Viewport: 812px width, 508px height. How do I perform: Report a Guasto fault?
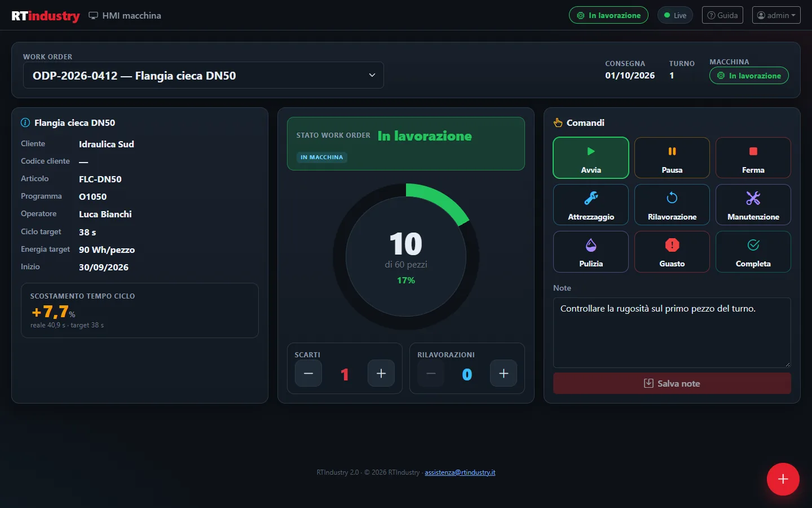(x=672, y=252)
